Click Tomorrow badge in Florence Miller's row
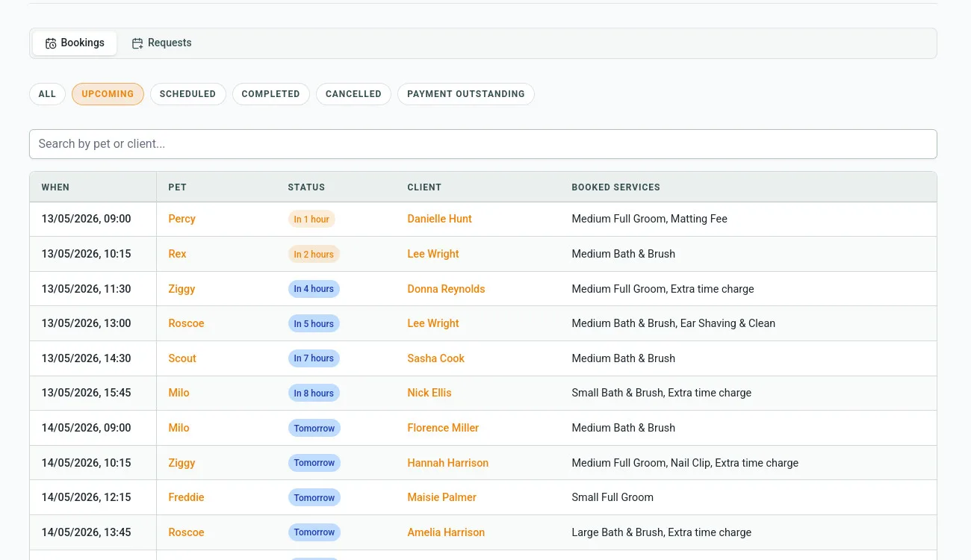 point(314,429)
